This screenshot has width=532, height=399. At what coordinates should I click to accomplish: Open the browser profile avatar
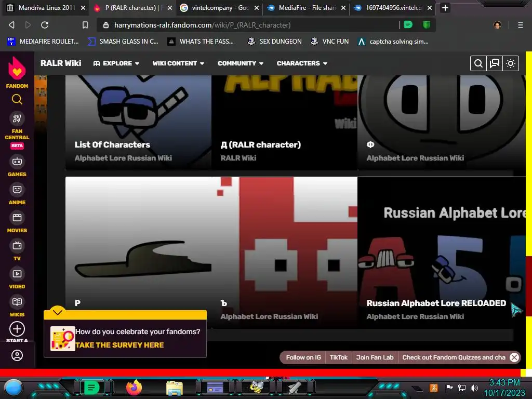tap(497, 25)
